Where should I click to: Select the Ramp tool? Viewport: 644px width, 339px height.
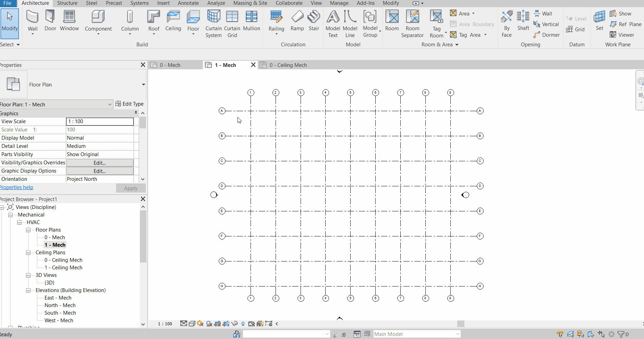point(297,21)
